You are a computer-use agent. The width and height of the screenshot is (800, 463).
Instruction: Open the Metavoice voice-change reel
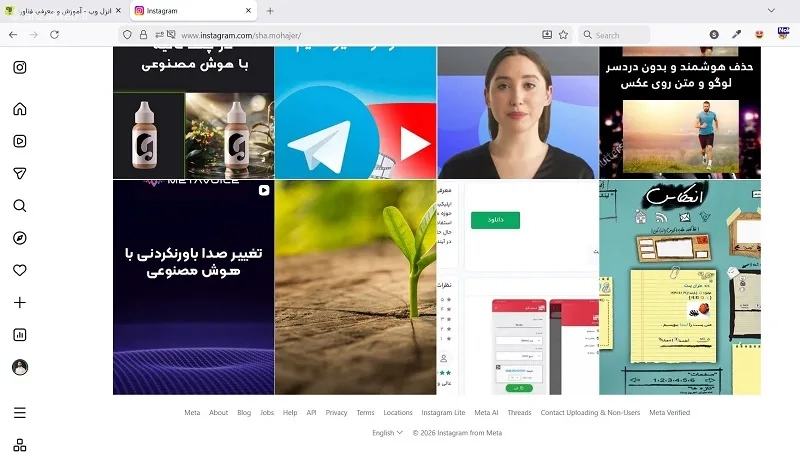pos(193,287)
